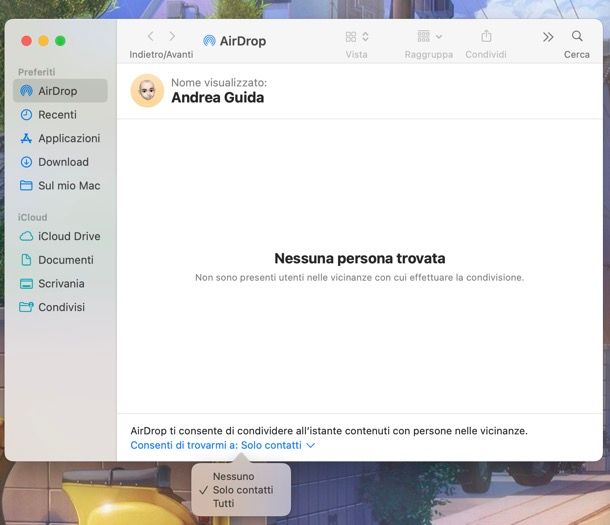This screenshot has height=525, width=610.
Task: Go back with the Indietro arrow
Action: pyautogui.click(x=151, y=37)
